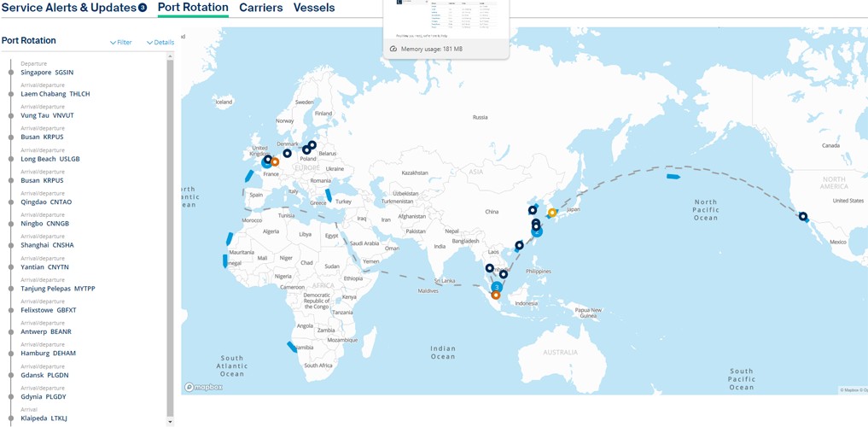Screen dimensions: 868x427
Task: Click the Hamburg marker below Denmark
Action: (287, 154)
